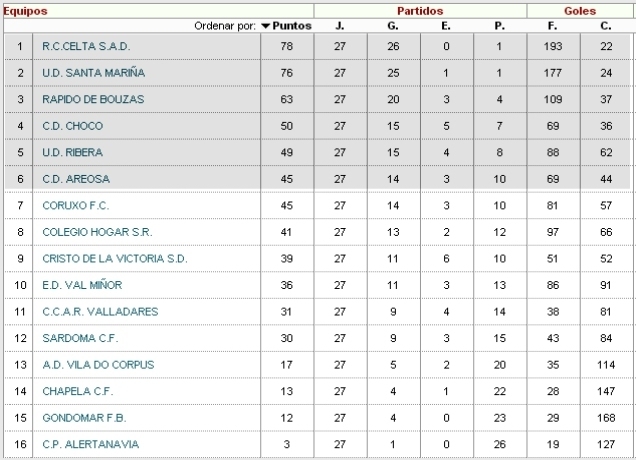The height and width of the screenshot is (460, 636).
Task: Sort by G. wins column header
Action: tap(393, 26)
